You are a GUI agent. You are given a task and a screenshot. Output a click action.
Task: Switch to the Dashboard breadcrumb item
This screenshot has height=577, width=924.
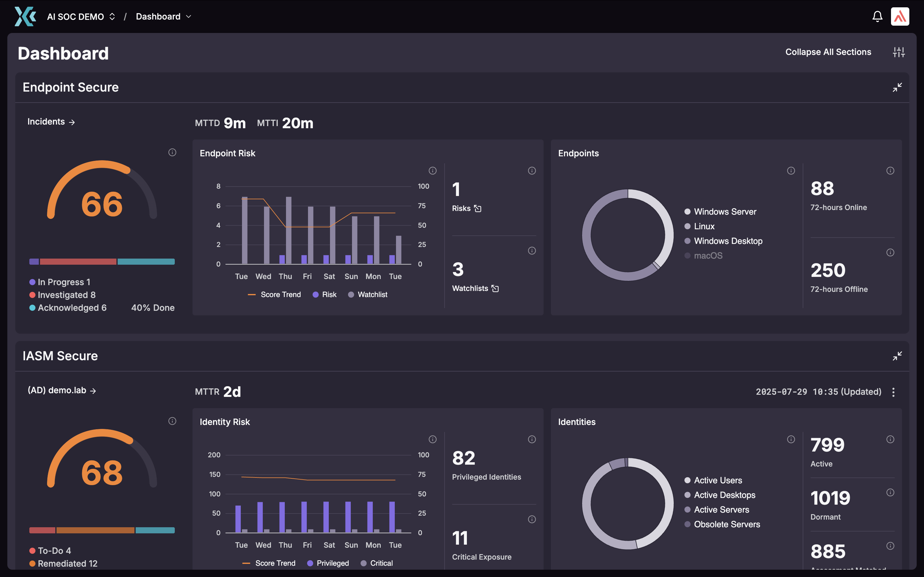(x=158, y=16)
